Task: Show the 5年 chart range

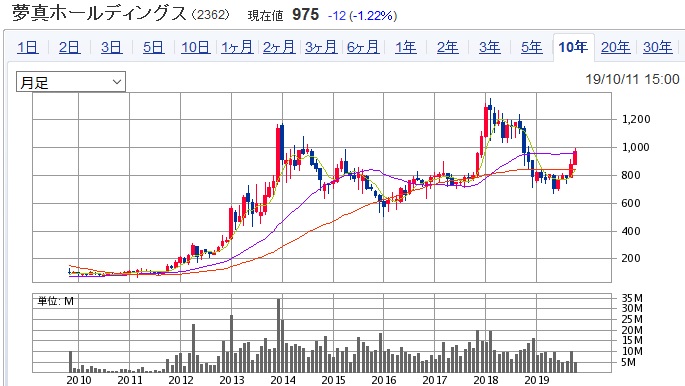Action: 531,47
